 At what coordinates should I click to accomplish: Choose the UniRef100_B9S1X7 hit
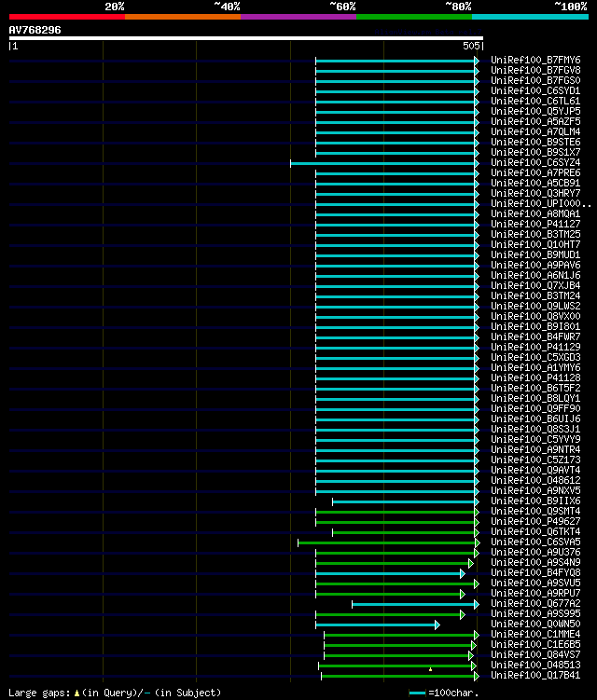(x=535, y=152)
